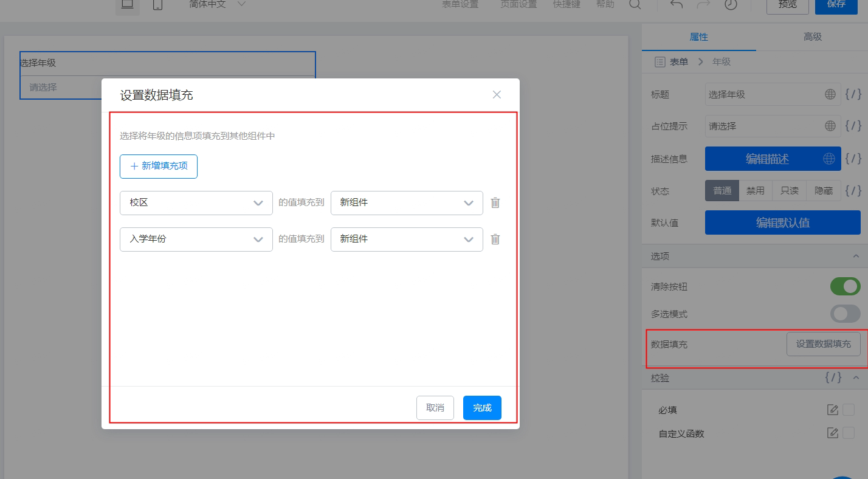Collapse the 选项 section
Viewport: 868px width, 479px height.
[x=856, y=257]
